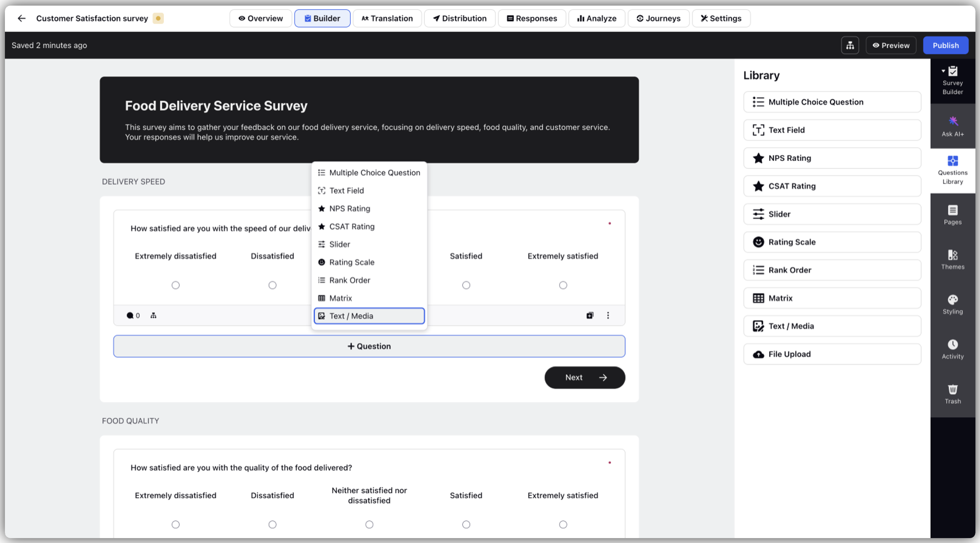Click the yellow status dot badge

pos(158,18)
